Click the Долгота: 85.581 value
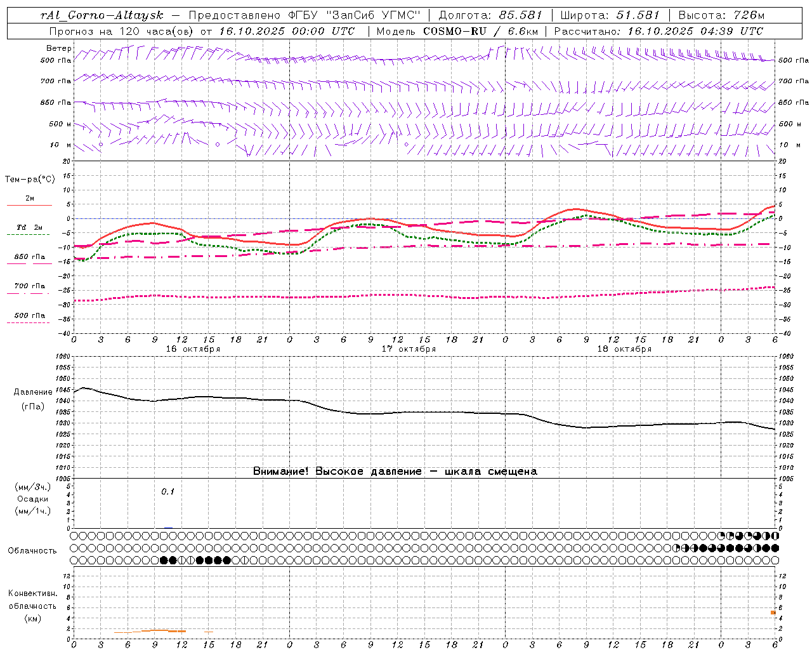The height and width of the screenshot is (650, 812). tap(491, 15)
